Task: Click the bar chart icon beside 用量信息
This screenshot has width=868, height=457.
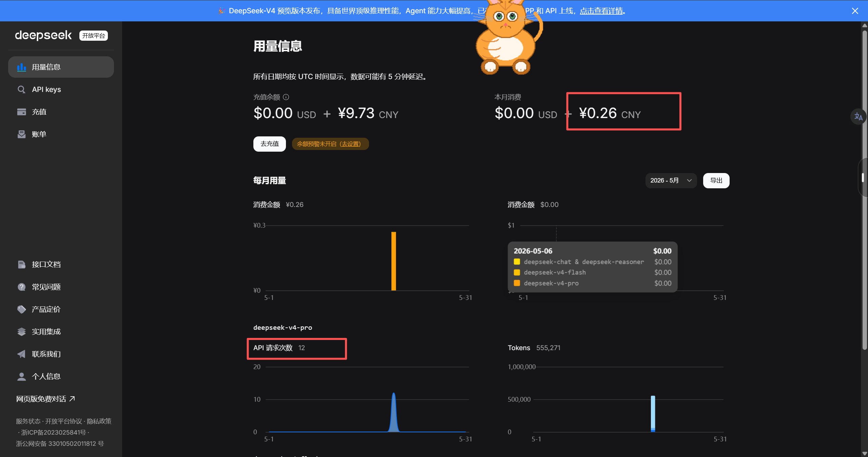Action: (22, 67)
